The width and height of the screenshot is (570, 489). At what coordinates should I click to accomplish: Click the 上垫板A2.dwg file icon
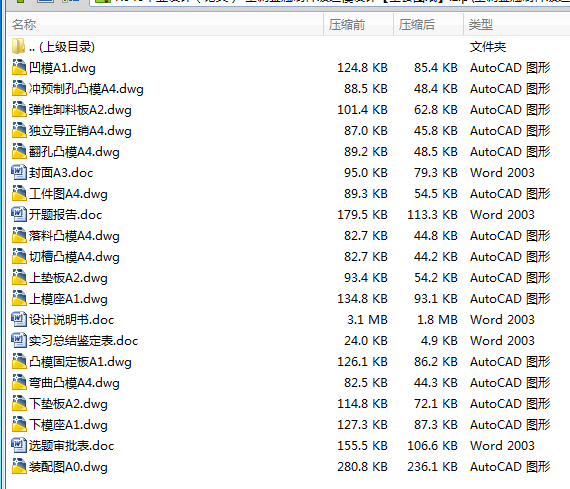click(x=19, y=278)
